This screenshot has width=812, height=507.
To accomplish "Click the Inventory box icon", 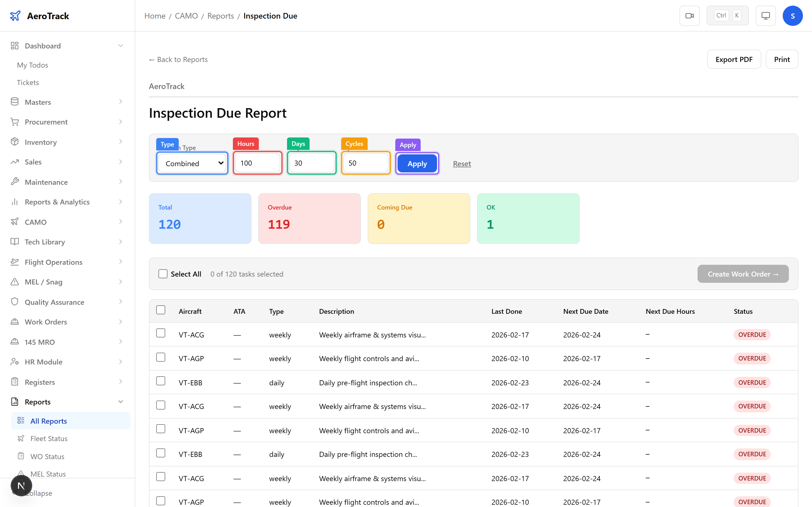I will [14, 142].
